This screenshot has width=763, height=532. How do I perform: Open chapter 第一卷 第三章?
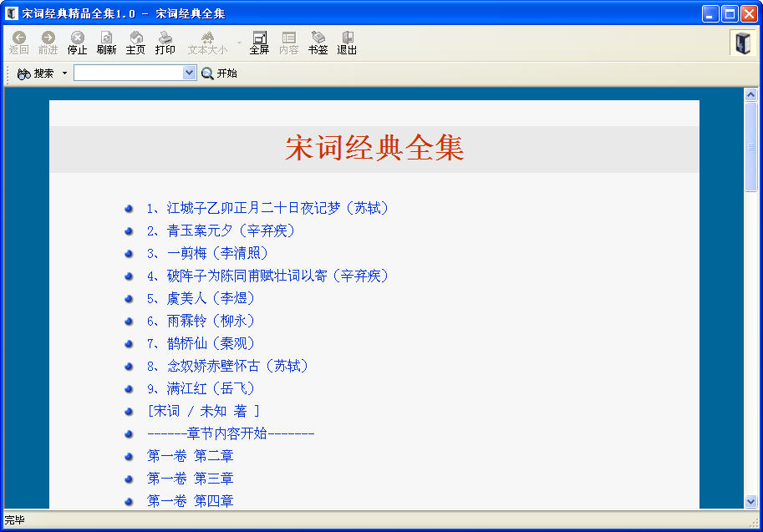191,479
